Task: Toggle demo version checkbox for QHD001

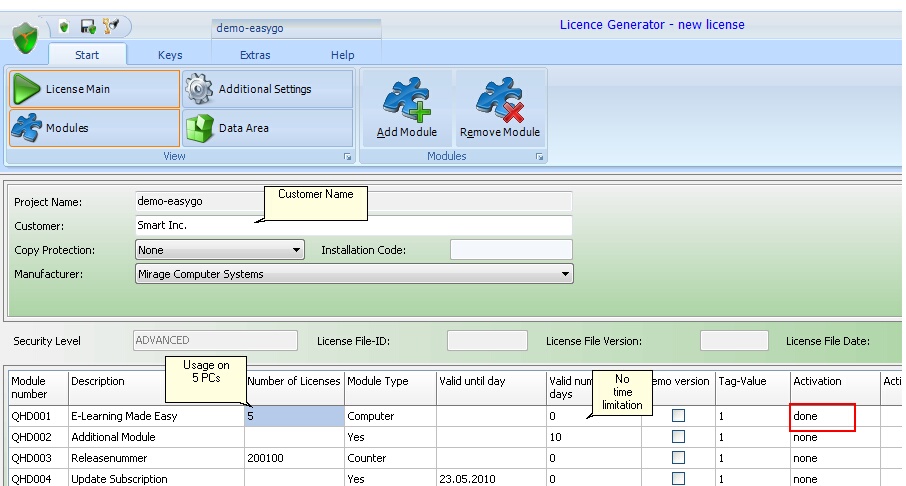Action: click(679, 415)
